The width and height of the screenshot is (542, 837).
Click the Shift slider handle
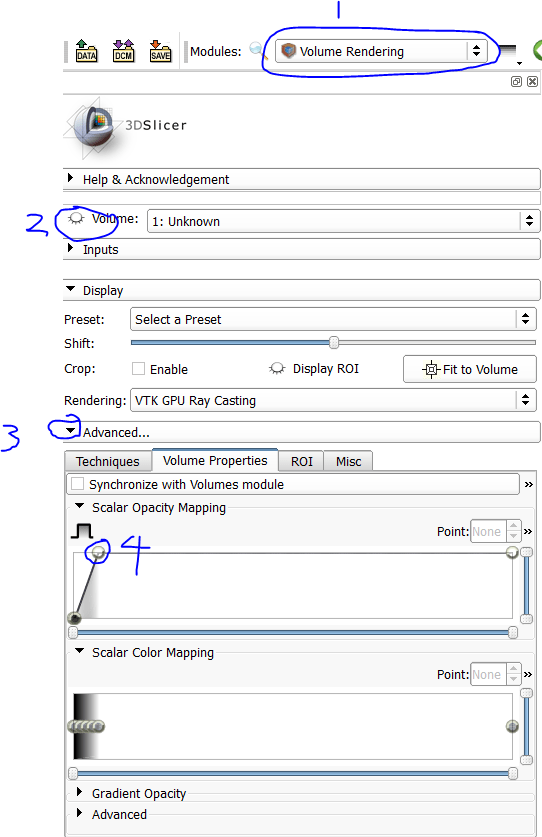tap(334, 343)
